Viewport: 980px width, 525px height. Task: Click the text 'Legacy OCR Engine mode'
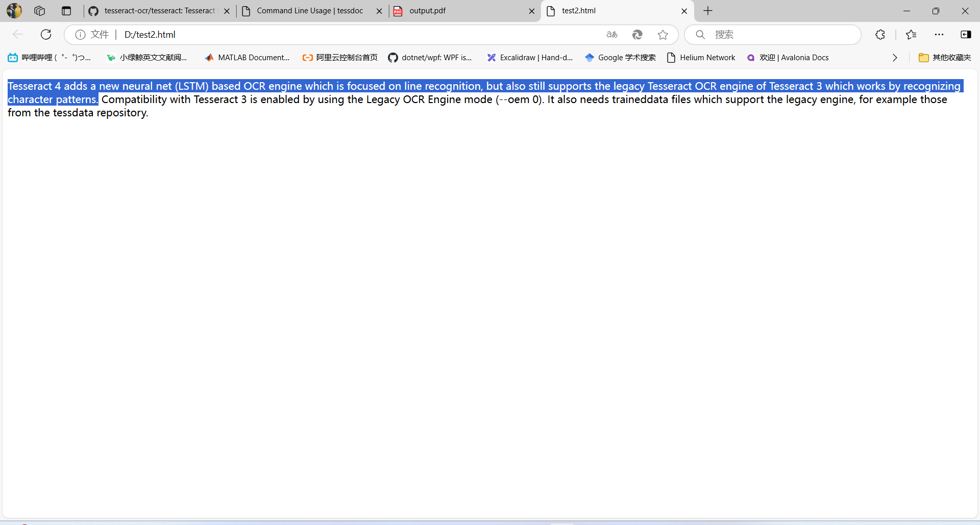(429, 99)
